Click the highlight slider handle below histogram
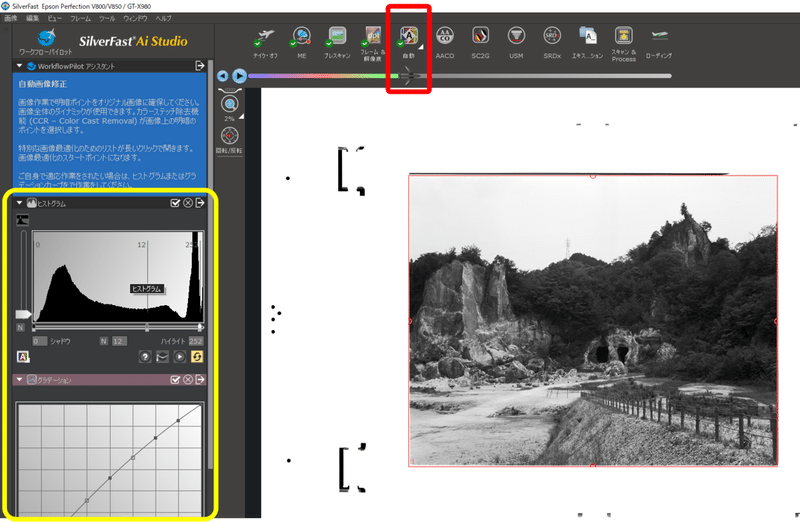This screenshot has width=800, height=522. (x=201, y=327)
